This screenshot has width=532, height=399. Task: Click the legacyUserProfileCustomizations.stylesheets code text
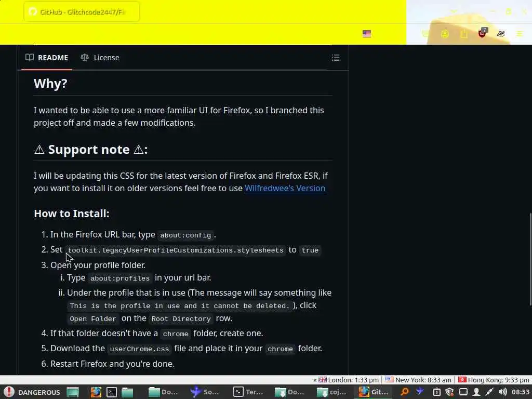[176, 250]
